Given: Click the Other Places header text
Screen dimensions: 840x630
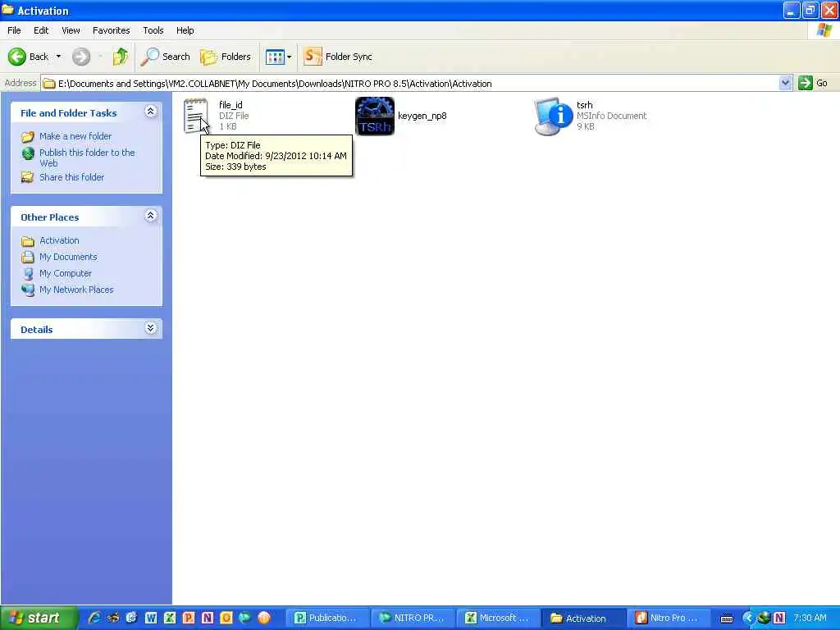Looking at the screenshot, I should pyautogui.click(x=50, y=217).
